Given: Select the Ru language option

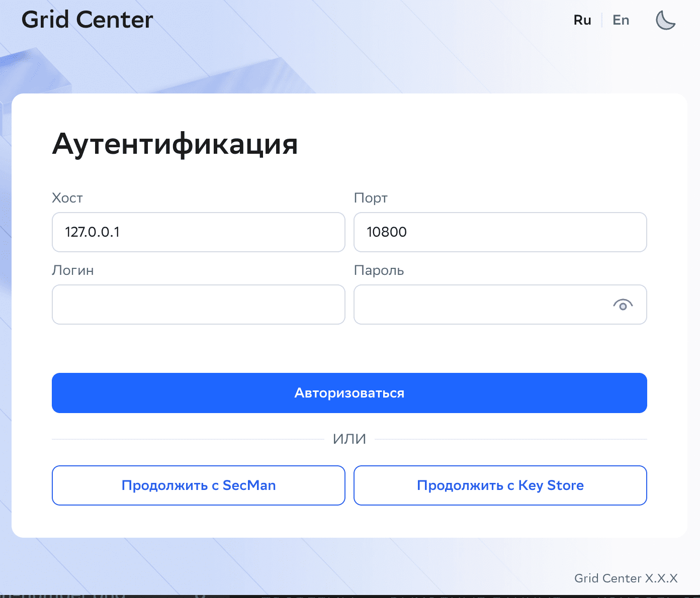Looking at the screenshot, I should [x=582, y=20].
